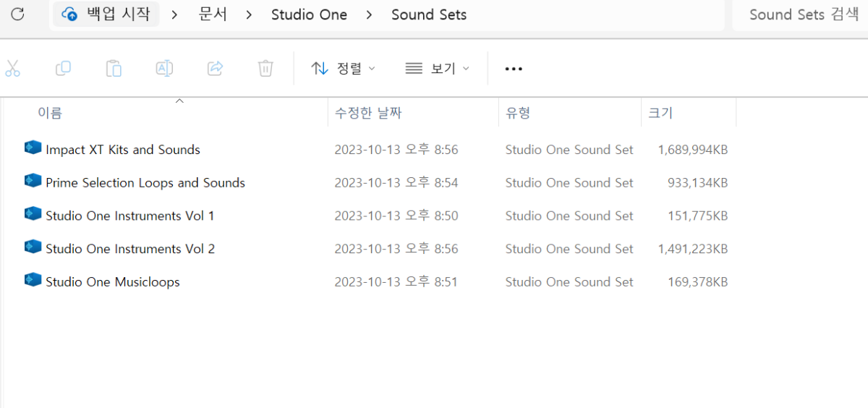Click the type cell in the Musicloops row

[x=569, y=282]
